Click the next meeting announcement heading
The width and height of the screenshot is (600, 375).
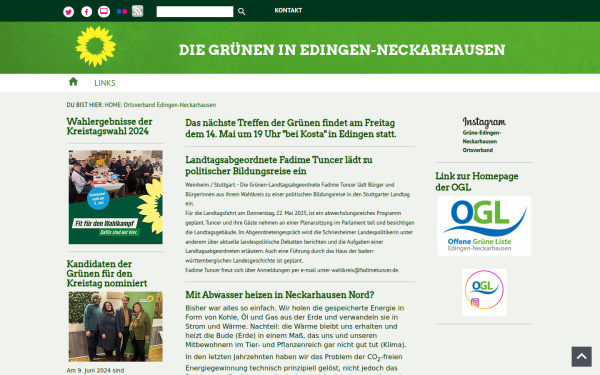291,128
